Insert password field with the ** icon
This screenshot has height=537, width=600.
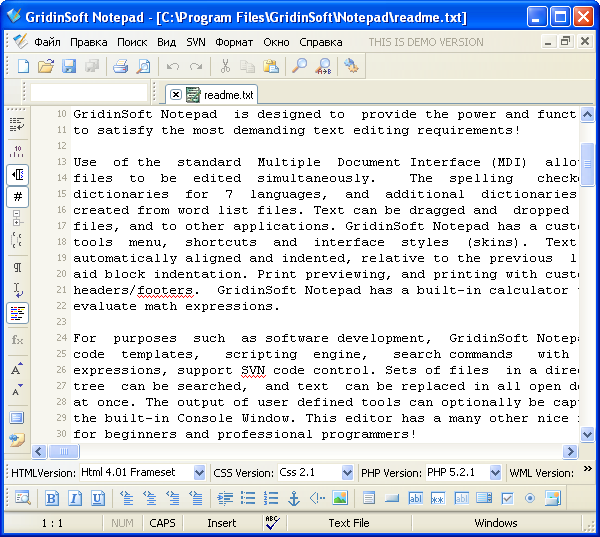438,498
